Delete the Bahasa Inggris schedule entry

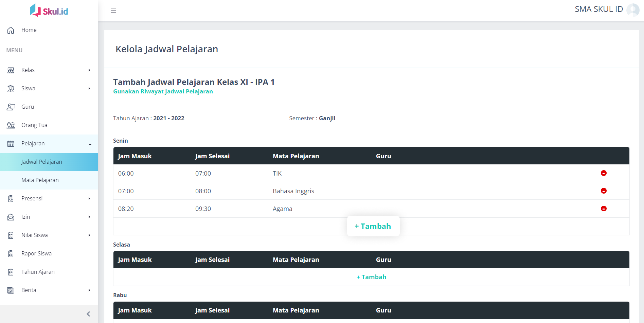[x=603, y=191]
